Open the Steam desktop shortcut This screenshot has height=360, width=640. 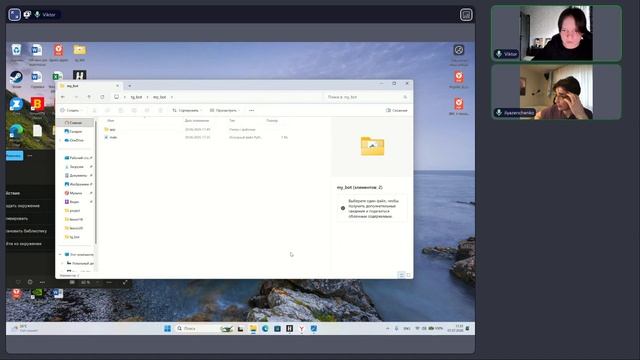(16, 77)
